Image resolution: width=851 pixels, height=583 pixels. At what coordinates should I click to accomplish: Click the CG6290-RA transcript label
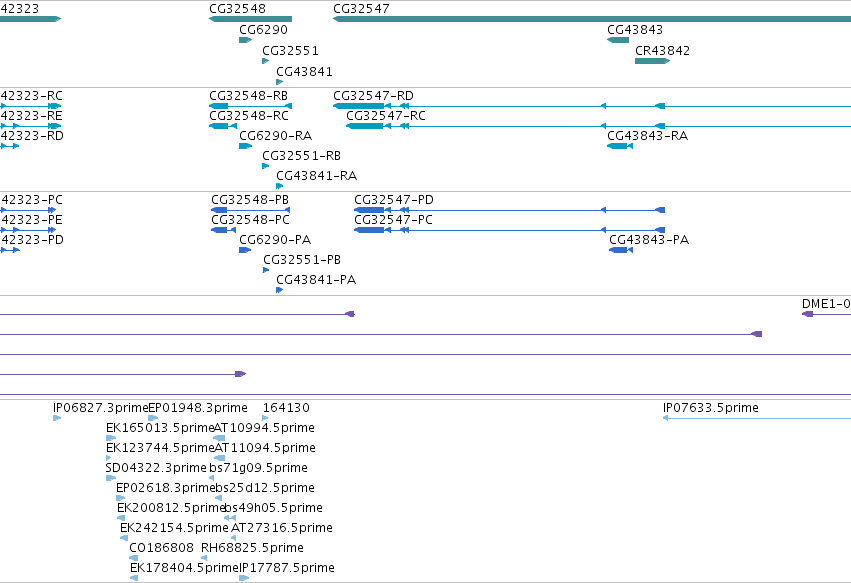click(276, 136)
